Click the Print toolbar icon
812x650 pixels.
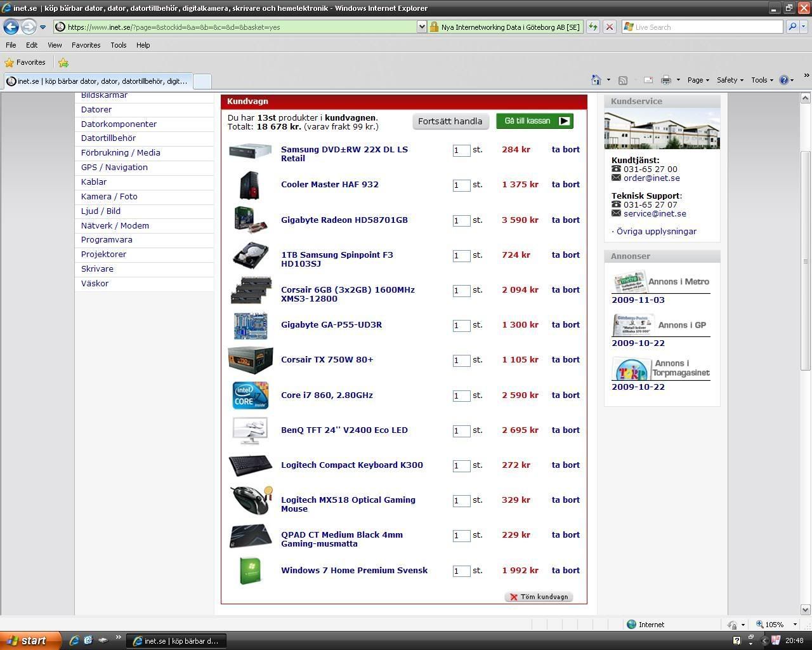665,80
